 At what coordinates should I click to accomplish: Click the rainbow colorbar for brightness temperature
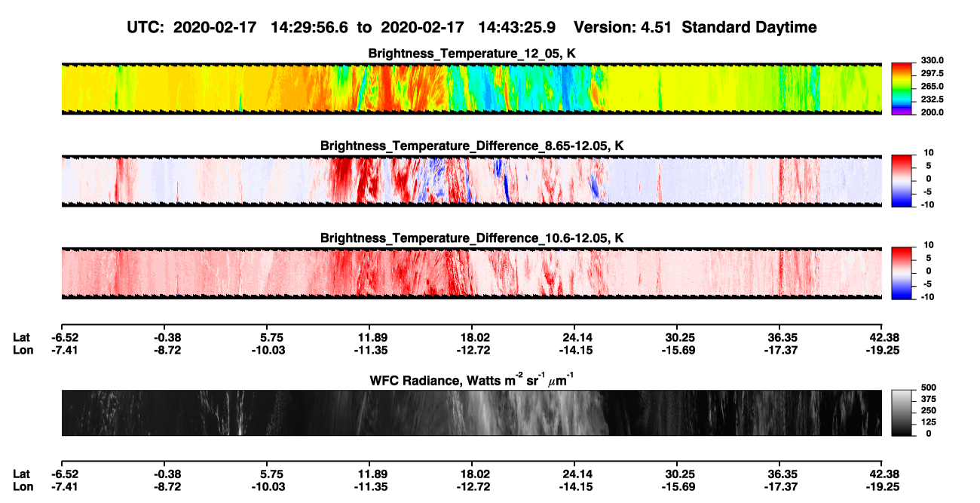(x=901, y=88)
